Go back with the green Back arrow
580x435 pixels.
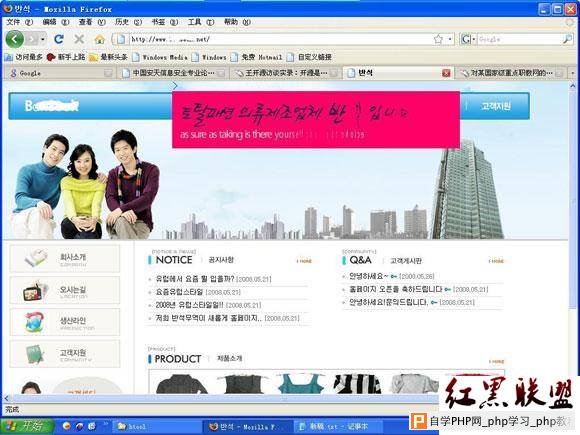[14, 39]
